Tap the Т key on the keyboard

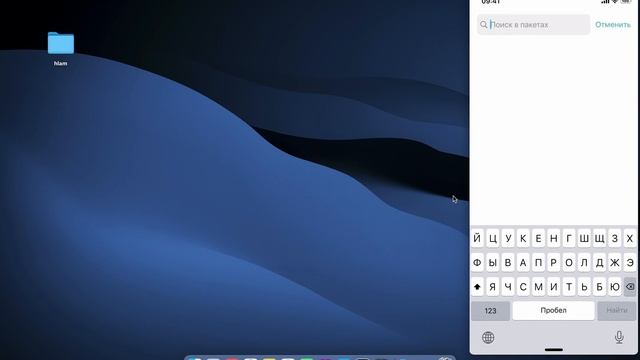click(569, 287)
